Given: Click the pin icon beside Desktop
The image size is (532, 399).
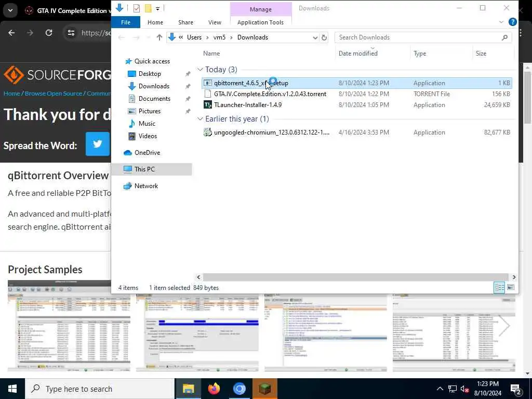Looking at the screenshot, I should [x=188, y=74].
